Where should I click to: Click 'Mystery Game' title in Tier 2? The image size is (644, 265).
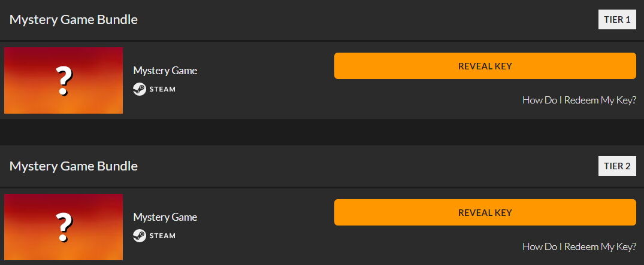click(x=165, y=217)
